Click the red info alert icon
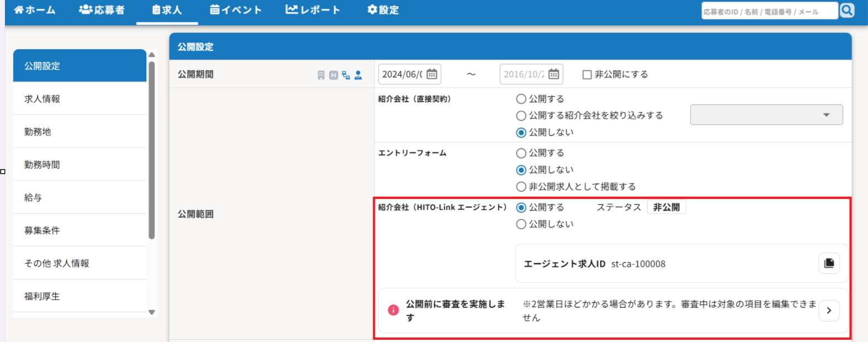 tap(393, 310)
